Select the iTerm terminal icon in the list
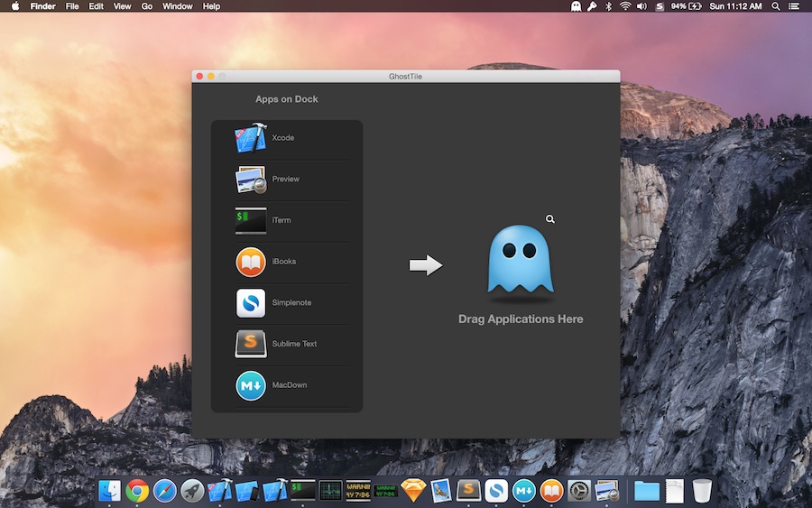This screenshot has width=812, height=508. point(251,220)
